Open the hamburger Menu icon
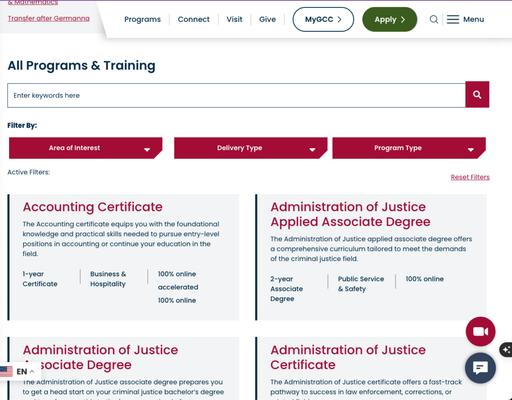The width and height of the screenshot is (512, 400). click(x=453, y=19)
